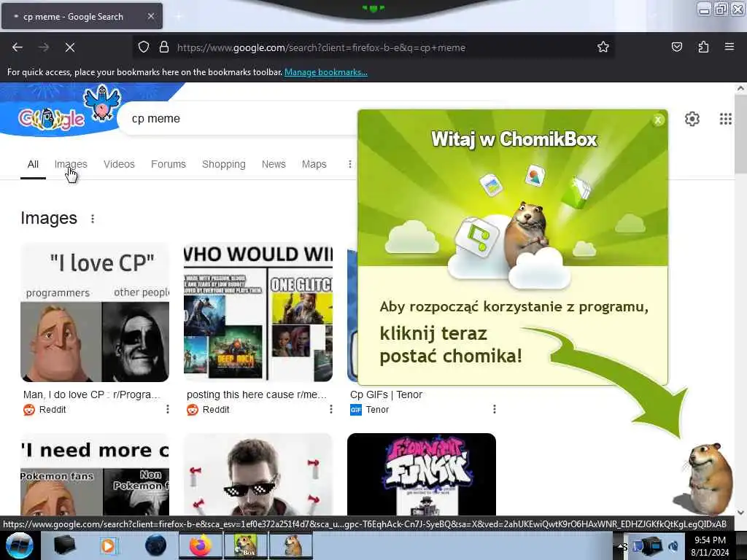Expand more search filter tabs
Screen dimensions: 747x560
tap(349, 164)
